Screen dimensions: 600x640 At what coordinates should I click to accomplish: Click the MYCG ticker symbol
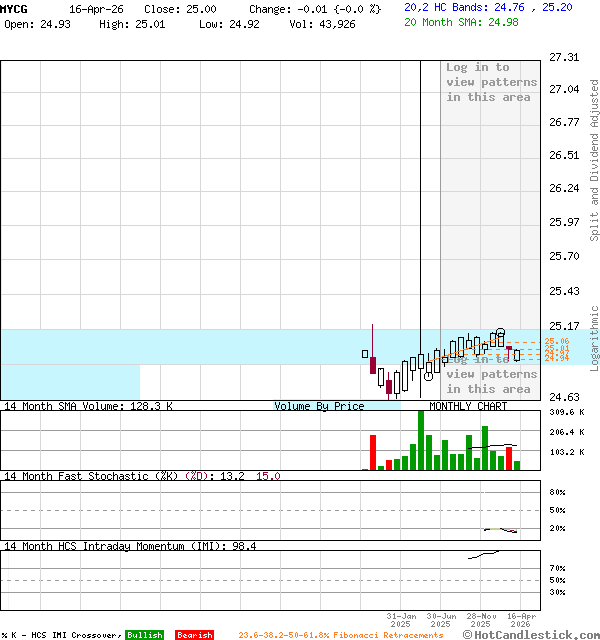click(15, 9)
